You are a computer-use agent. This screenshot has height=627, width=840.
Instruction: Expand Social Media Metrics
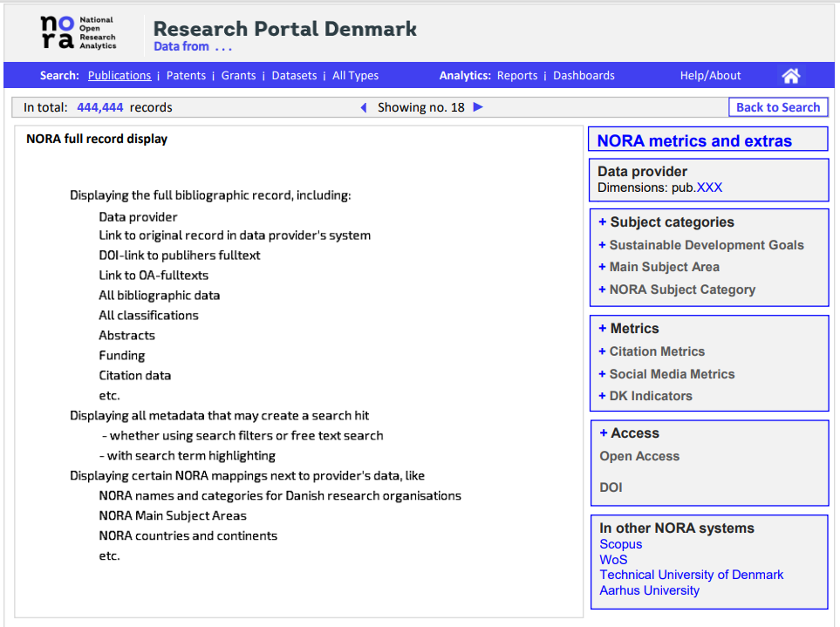click(x=603, y=374)
